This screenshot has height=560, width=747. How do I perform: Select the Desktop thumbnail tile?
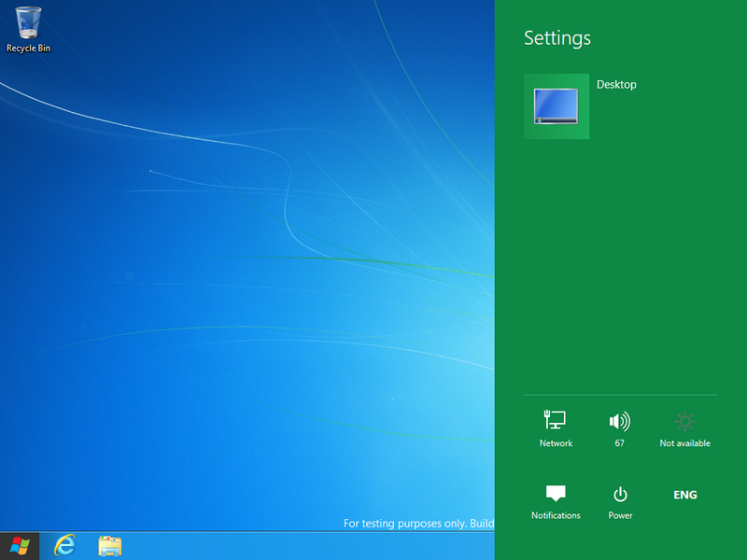(x=557, y=106)
